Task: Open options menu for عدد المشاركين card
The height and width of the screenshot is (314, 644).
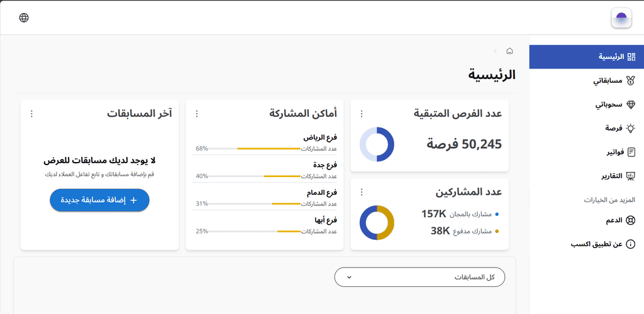Action: click(x=361, y=192)
